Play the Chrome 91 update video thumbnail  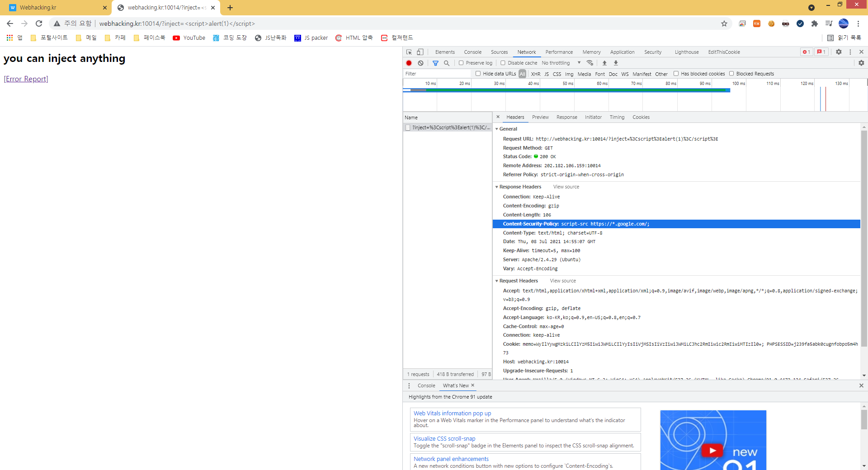pos(713,440)
